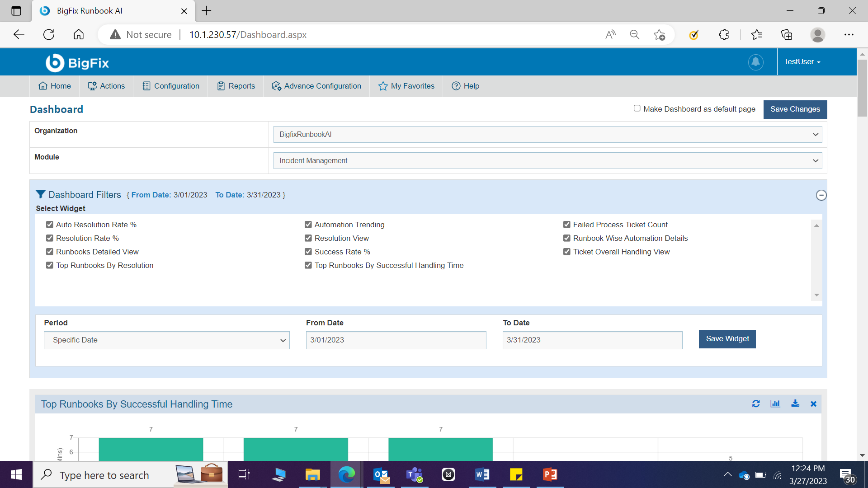The height and width of the screenshot is (488, 868).
Task: Click the BigFix logo
Action: tap(77, 63)
